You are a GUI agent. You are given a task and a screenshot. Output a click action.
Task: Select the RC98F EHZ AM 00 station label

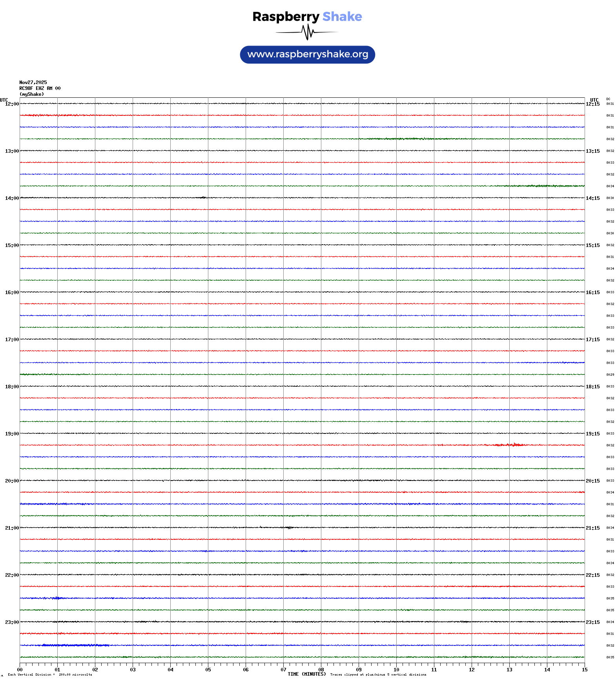40,88
